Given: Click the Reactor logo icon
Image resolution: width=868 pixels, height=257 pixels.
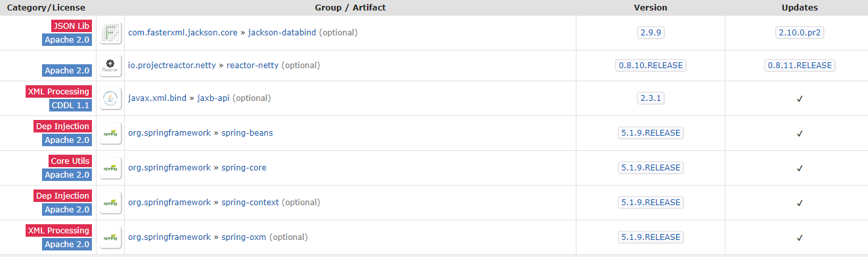Looking at the screenshot, I should pyautogui.click(x=110, y=66).
